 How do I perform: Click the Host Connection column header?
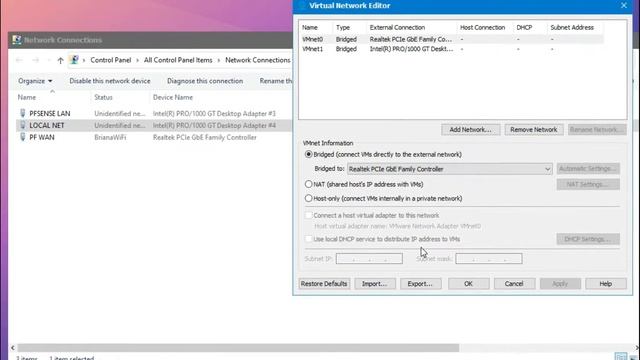point(482,27)
